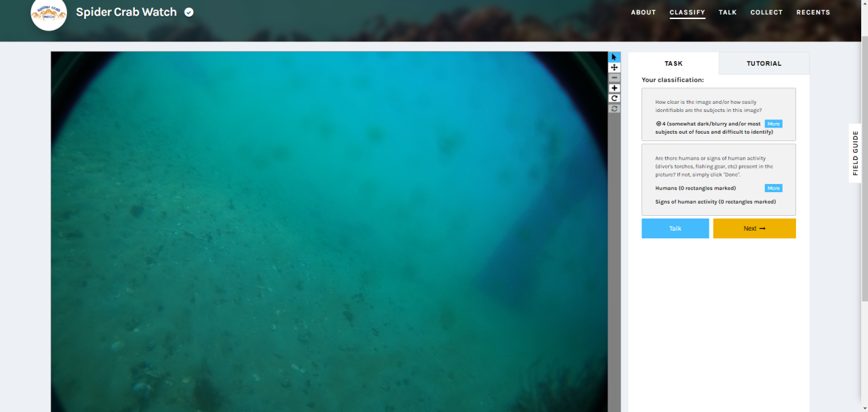Screen dimensions: 868x412
Task: Open the RECENTS page
Action: pyautogui.click(x=813, y=12)
